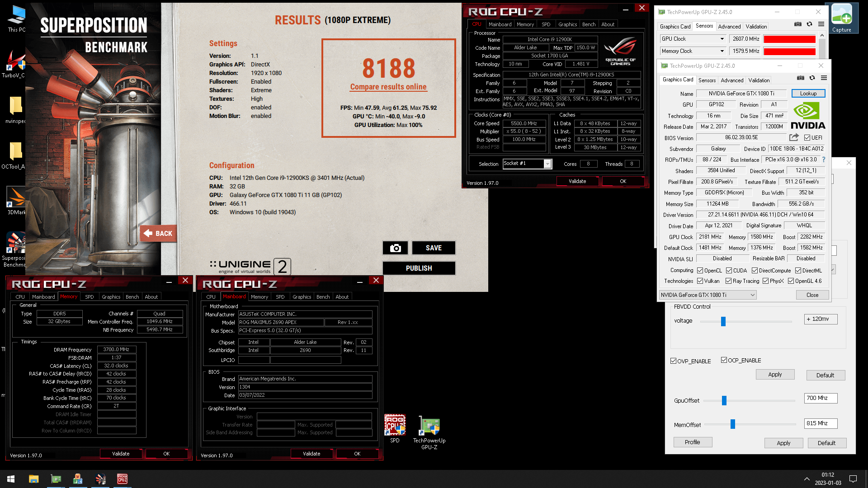Click the BACK button in Superposition
The image size is (868, 488).
coord(158,234)
